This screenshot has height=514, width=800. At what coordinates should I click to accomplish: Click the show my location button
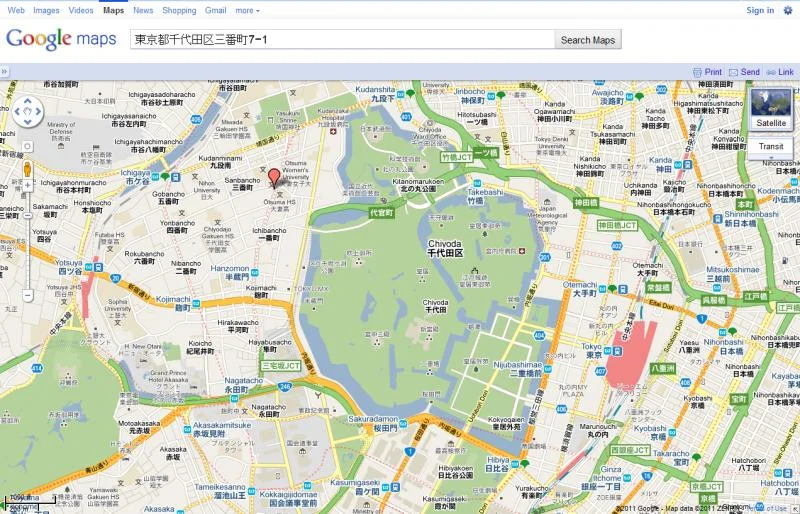pyautogui.click(x=28, y=147)
